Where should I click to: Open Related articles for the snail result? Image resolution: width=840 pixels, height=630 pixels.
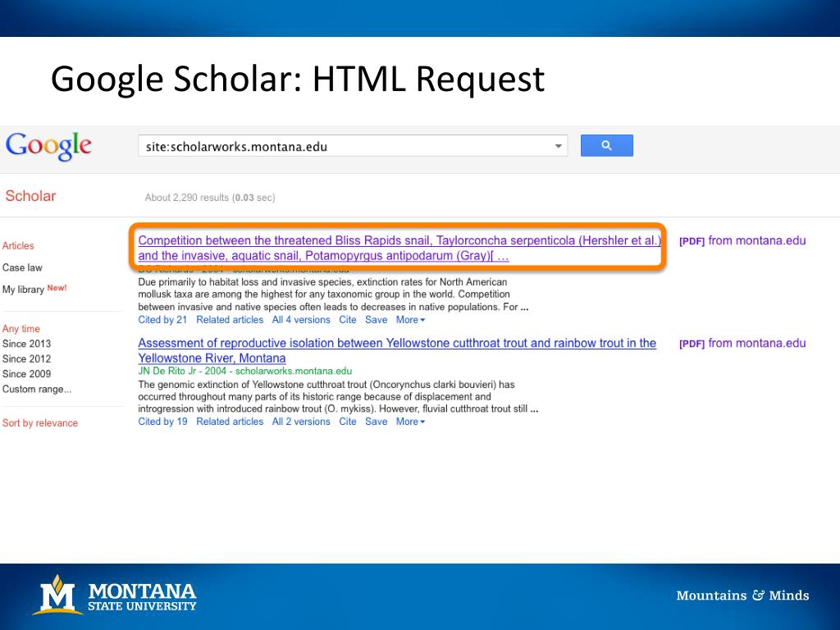point(230,320)
